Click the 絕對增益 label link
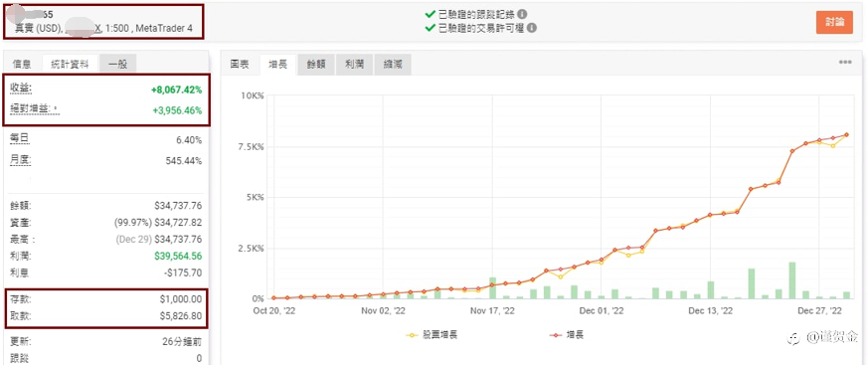 click(34, 109)
